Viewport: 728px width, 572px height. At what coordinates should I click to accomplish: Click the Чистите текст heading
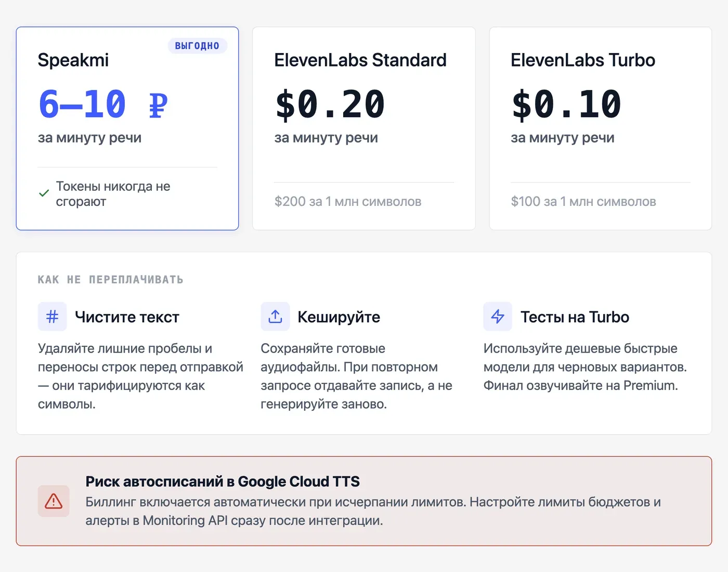[127, 317]
